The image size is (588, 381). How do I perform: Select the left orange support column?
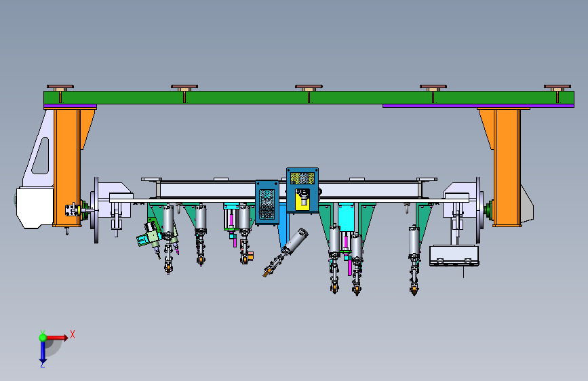coord(68,167)
